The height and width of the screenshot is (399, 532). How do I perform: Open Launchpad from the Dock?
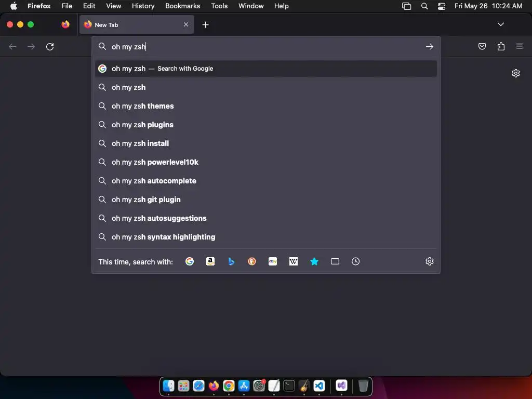pyautogui.click(x=183, y=386)
